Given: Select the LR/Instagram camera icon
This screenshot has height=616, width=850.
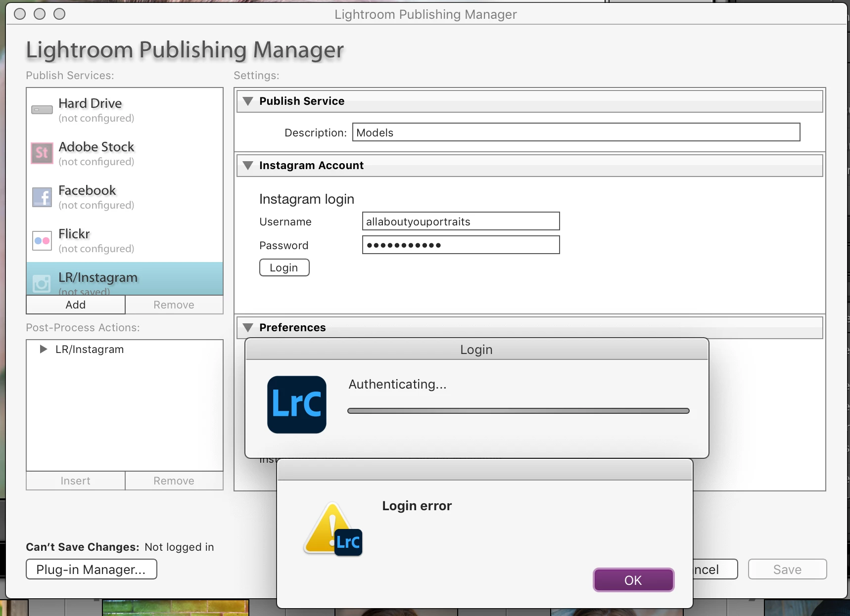Looking at the screenshot, I should point(42,284).
